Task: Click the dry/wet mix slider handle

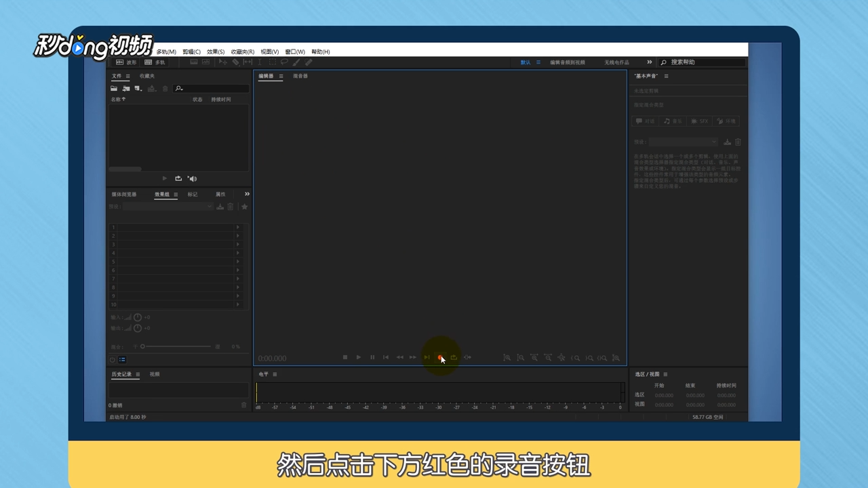Action: [142, 346]
